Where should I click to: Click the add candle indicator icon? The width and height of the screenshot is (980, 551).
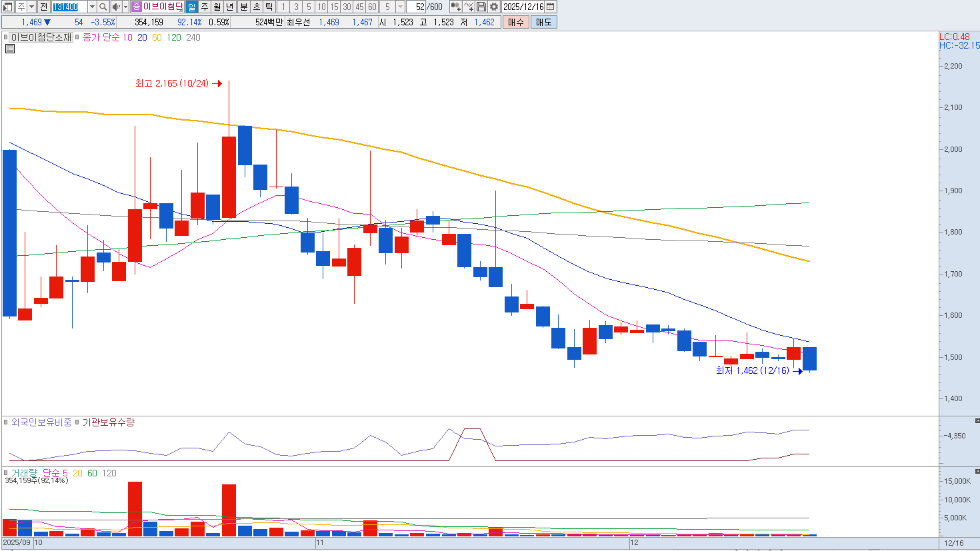[455, 7]
